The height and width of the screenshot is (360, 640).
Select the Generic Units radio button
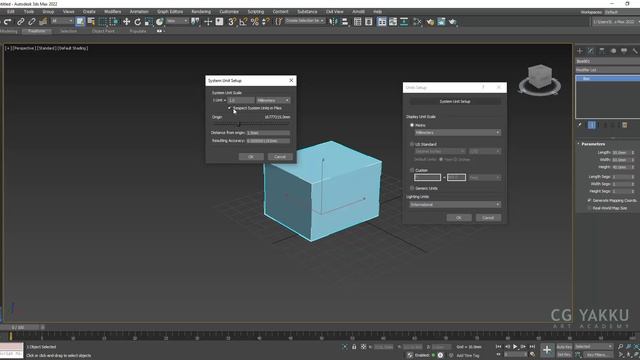[412, 188]
